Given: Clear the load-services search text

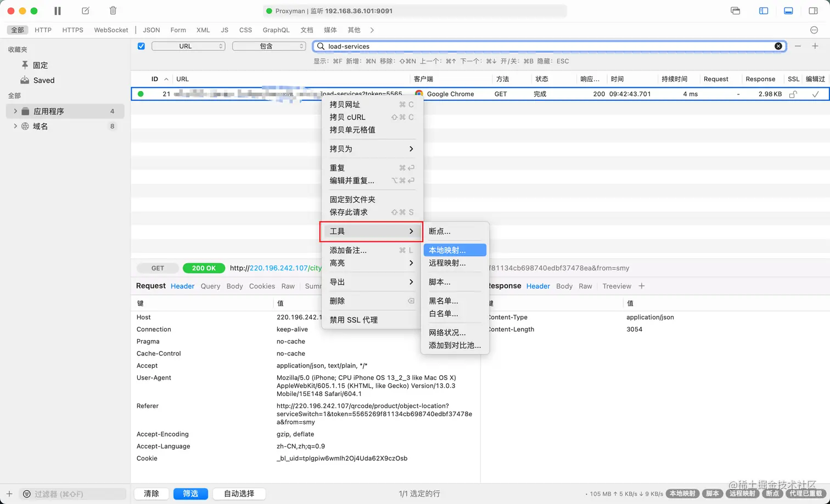Looking at the screenshot, I should (x=778, y=46).
